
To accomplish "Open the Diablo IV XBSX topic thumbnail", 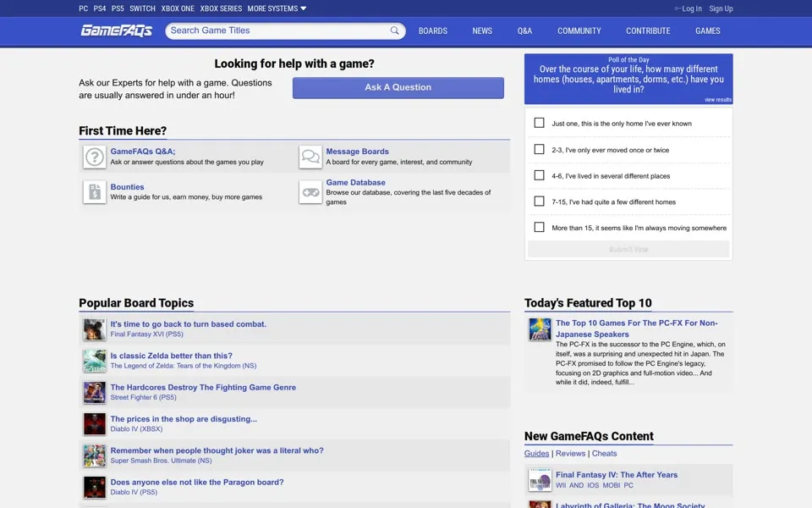I will tap(94, 424).
